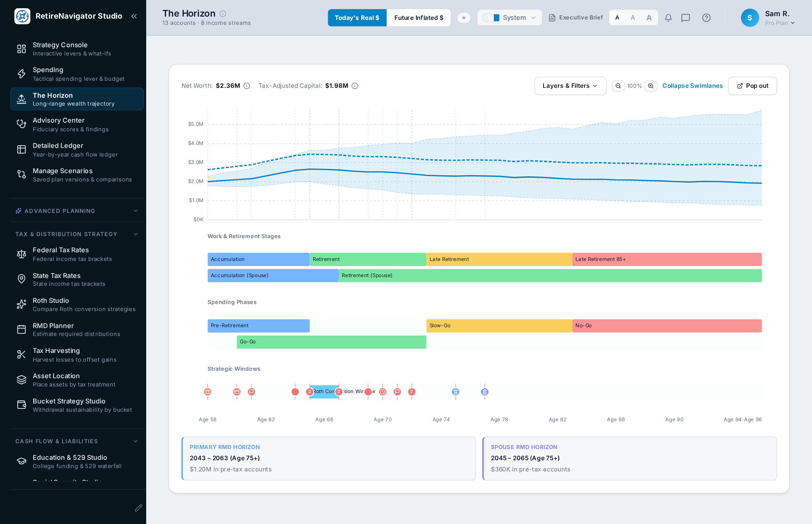Image resolution: width=812 pixels, height=524 pixels.
Task: Select the medium font size A
Action: (633, 18)
